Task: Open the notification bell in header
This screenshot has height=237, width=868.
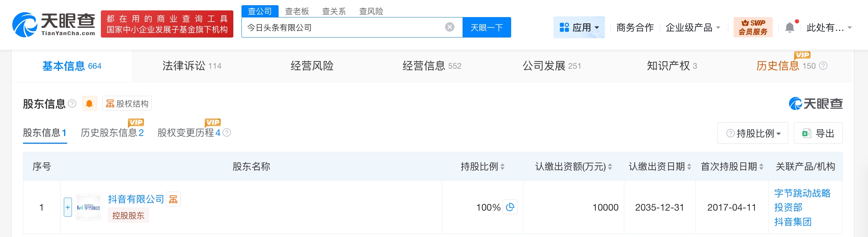Action: [790, 27]
